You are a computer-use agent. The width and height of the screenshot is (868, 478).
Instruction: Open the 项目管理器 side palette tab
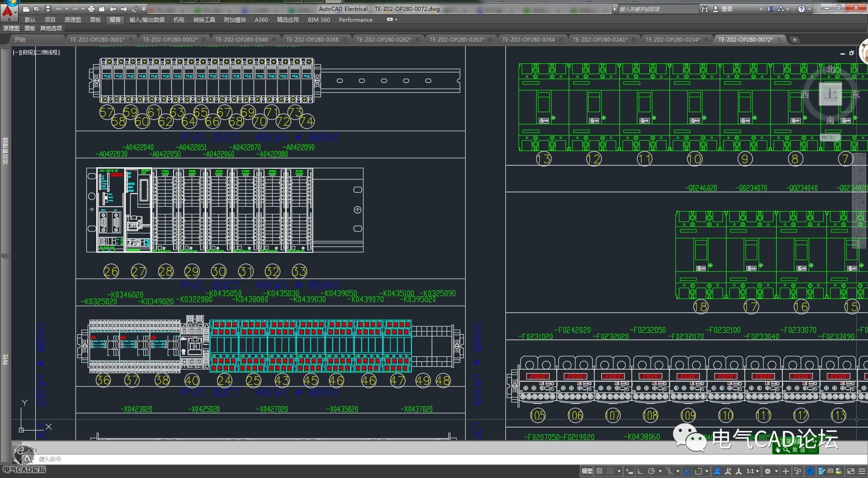pos(5,151)
